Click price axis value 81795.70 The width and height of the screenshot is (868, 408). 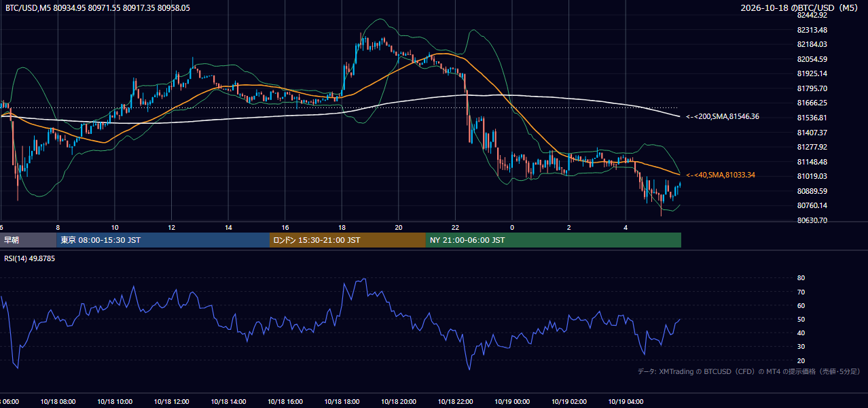812,88
